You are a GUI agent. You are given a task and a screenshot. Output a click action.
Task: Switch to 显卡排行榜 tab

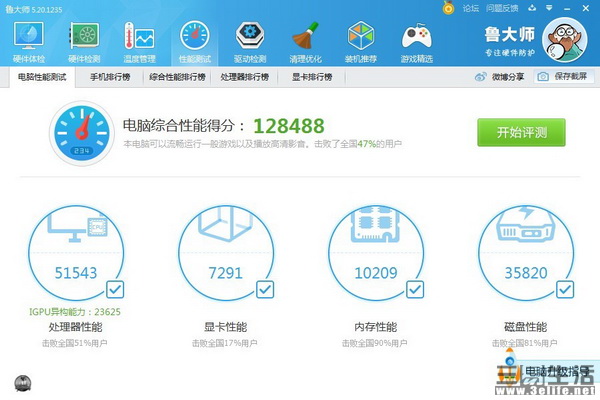tap(312, 77)
